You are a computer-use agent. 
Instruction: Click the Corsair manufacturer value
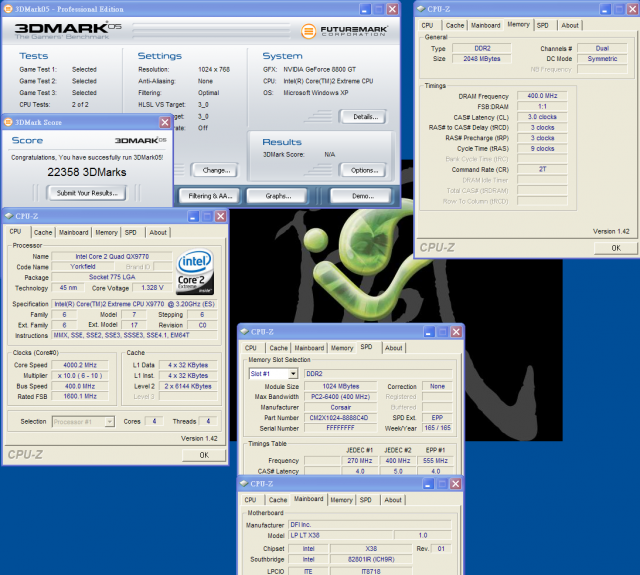341,407
